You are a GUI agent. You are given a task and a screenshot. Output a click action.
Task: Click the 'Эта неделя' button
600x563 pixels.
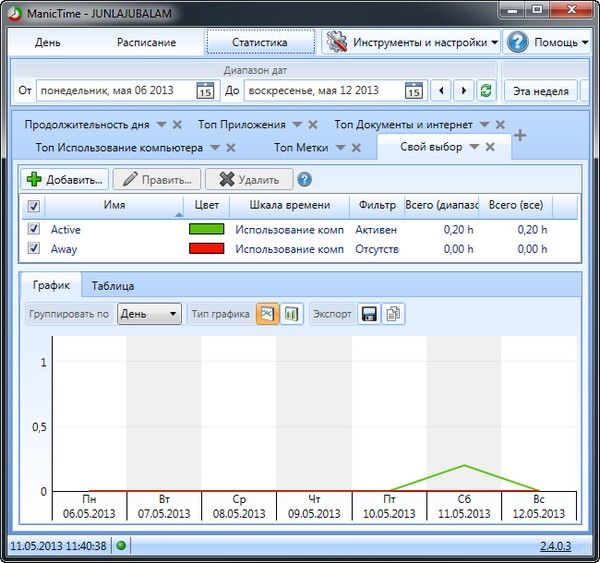tap(540, 91)
